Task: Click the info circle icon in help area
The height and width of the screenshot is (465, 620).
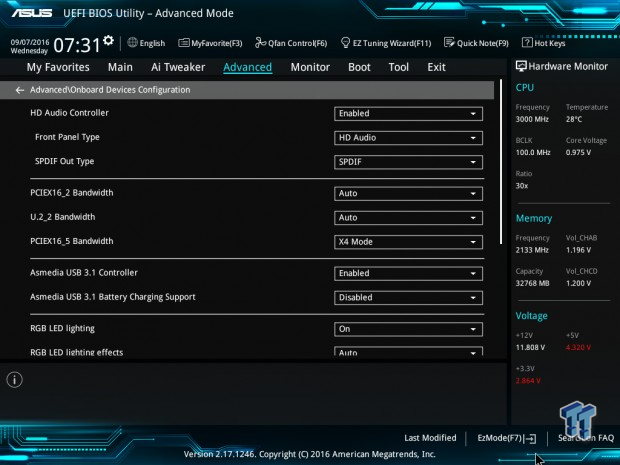Action: (x=15, y=380)
